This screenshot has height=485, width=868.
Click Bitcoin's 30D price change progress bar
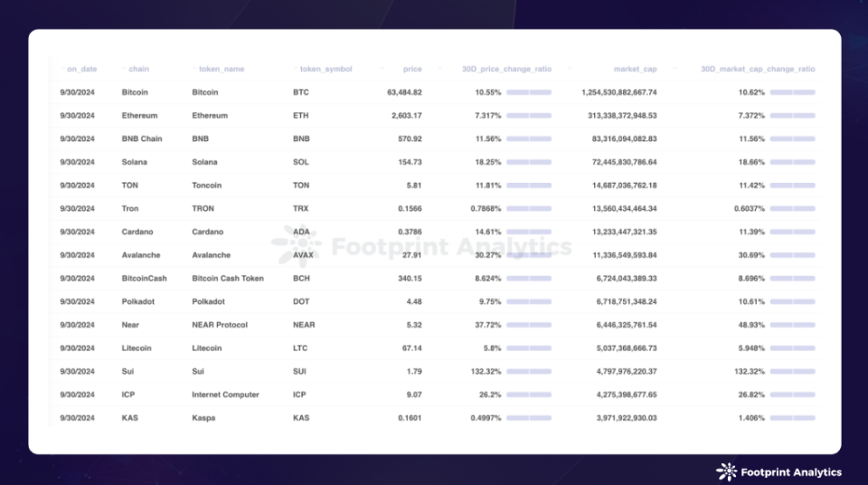(x=529, y=92)
